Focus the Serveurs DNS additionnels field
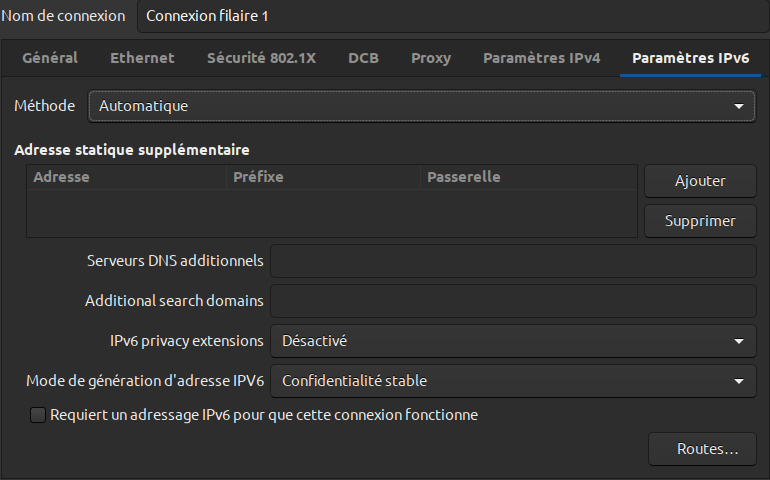770x480 pixels. 513,261
